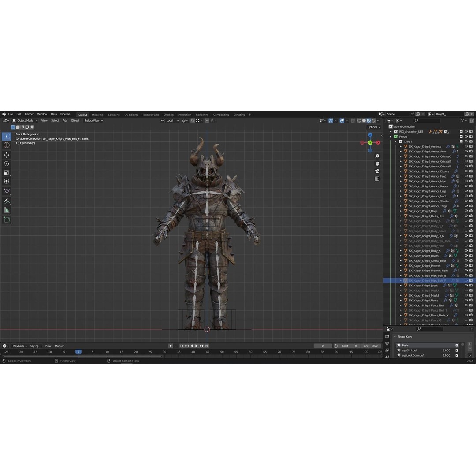Image resolution: width=476 pixels, height=476 pixels.
Task: Select the Measure tool
Action: coord(6,210)
